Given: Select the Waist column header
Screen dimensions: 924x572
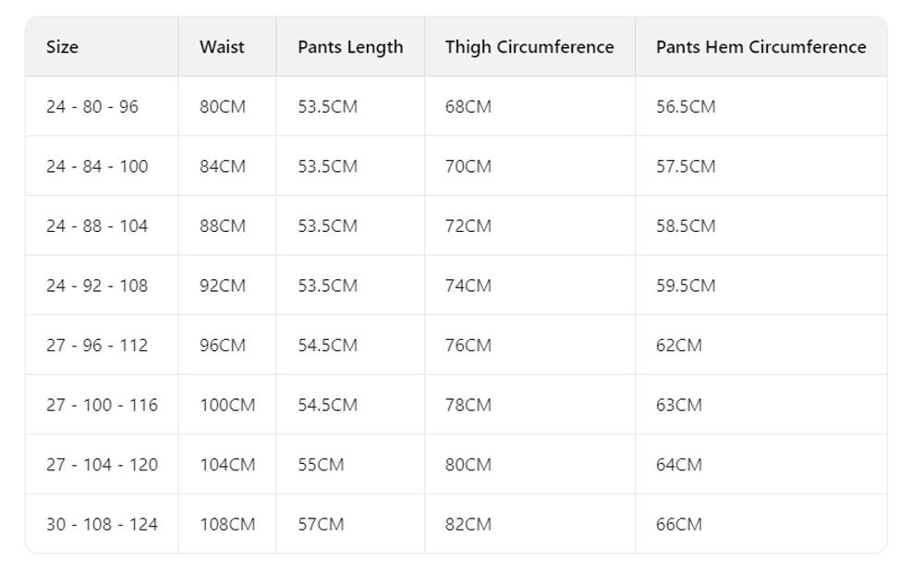Looking at the screenshot, I should point(222,46).
